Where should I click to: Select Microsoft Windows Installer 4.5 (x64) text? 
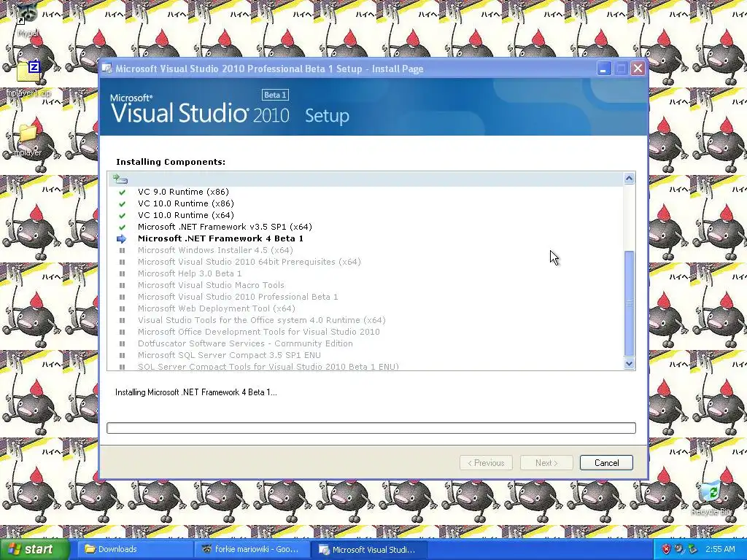(x=215, y=250)
